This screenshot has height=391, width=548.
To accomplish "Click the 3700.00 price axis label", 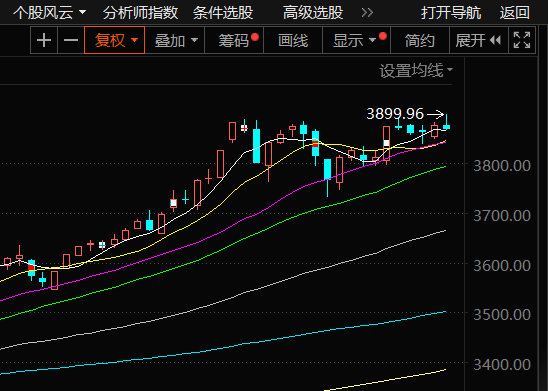I will pos(502,216).
